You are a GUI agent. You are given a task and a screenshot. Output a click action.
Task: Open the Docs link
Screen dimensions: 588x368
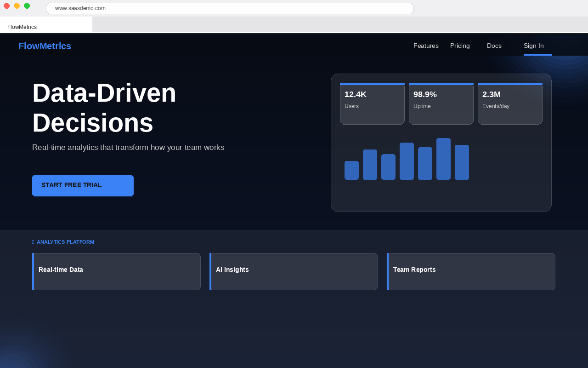pyautogui.click(x=494, y=46)
